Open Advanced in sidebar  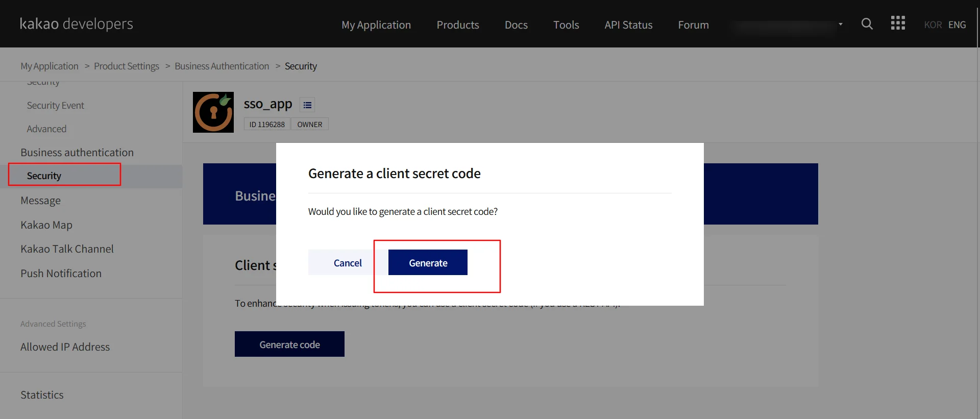[46, 129]
